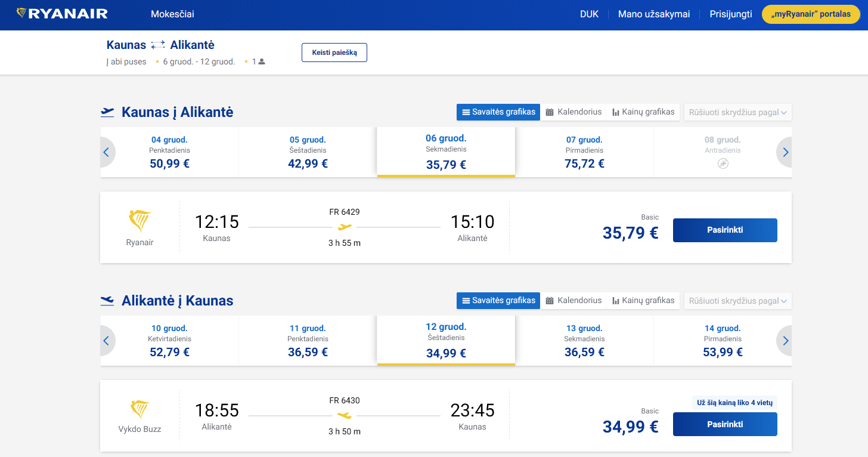Click Į abi puses trip type text
The image size is (868, 457).
(126, 61)
